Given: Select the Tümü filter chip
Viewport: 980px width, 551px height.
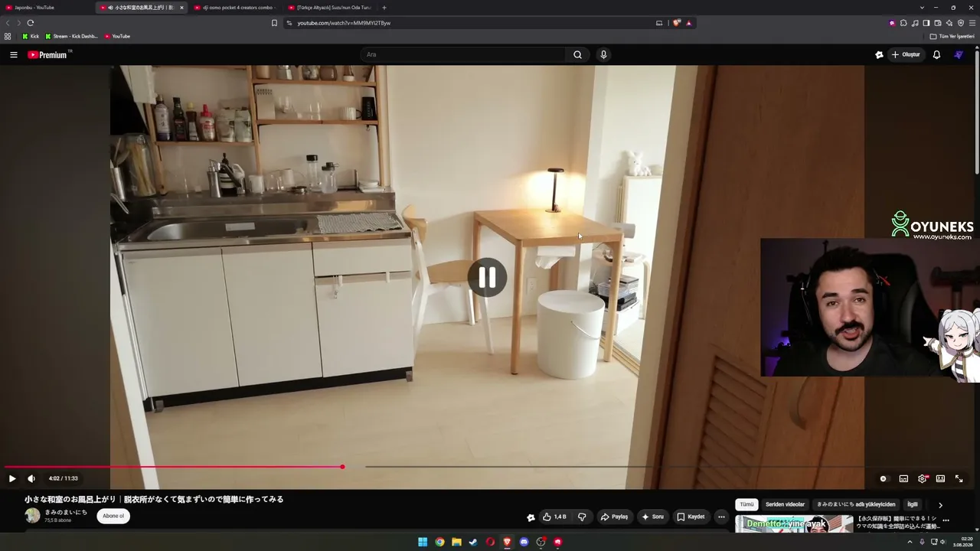Looking at the screenshot, I should coord(746,504).
